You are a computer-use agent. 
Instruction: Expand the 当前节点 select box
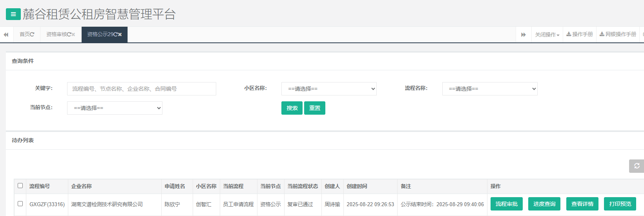[x=115, y=108]
